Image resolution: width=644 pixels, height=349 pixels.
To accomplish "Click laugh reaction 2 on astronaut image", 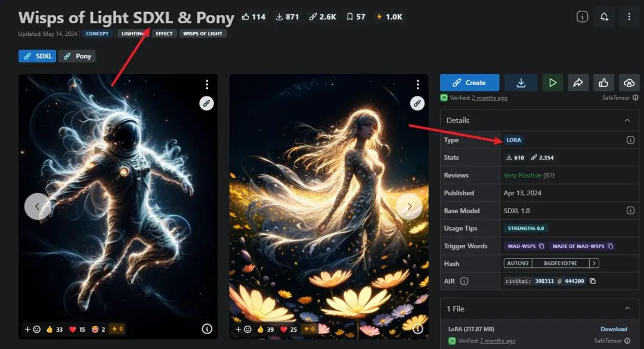I will tap(98, 329).
